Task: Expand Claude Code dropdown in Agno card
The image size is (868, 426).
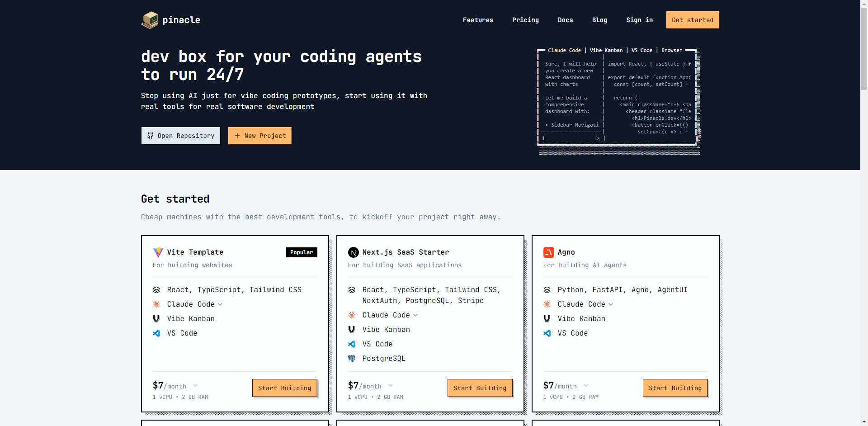Action: [x=611, y=304]
